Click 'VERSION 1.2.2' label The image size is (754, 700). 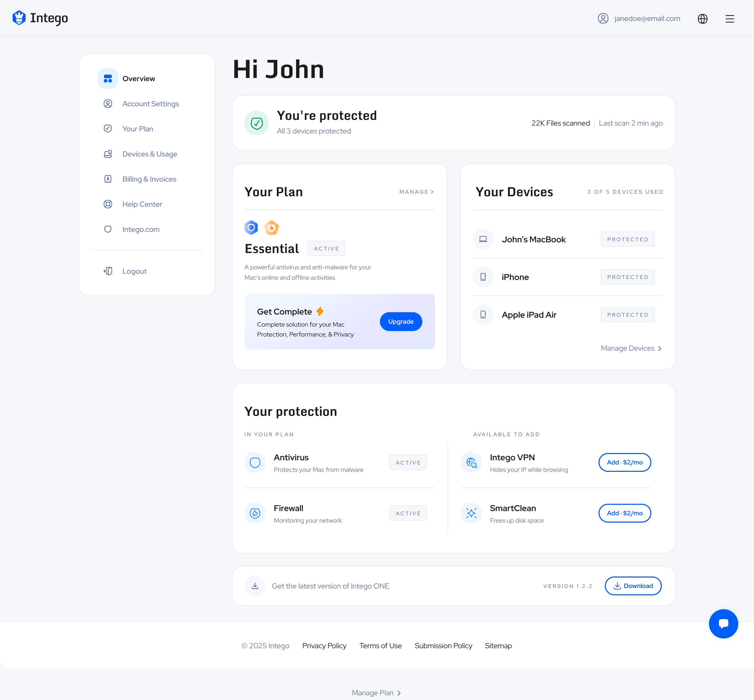[x=568, y=586]
